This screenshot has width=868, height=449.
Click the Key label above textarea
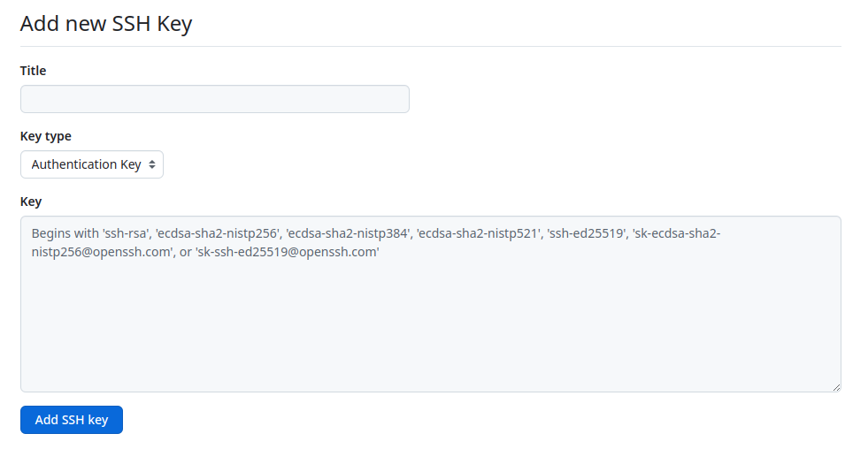coord(31,202)
